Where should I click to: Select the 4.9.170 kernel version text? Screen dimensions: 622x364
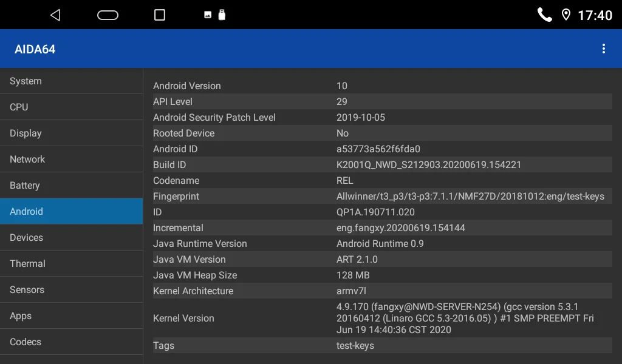pyautogui.click(x=465, y=318)
